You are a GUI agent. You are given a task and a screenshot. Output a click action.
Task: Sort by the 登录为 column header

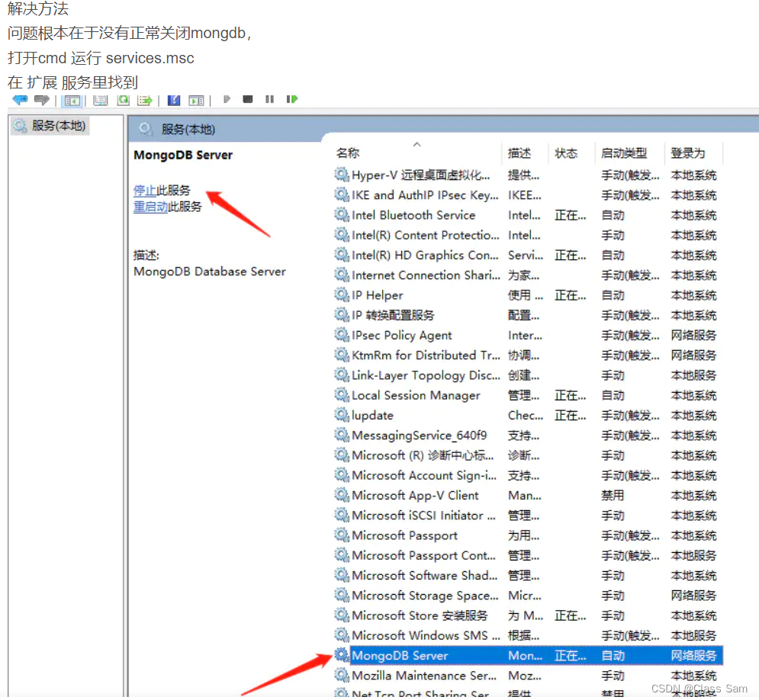click(x=688, y=153)
